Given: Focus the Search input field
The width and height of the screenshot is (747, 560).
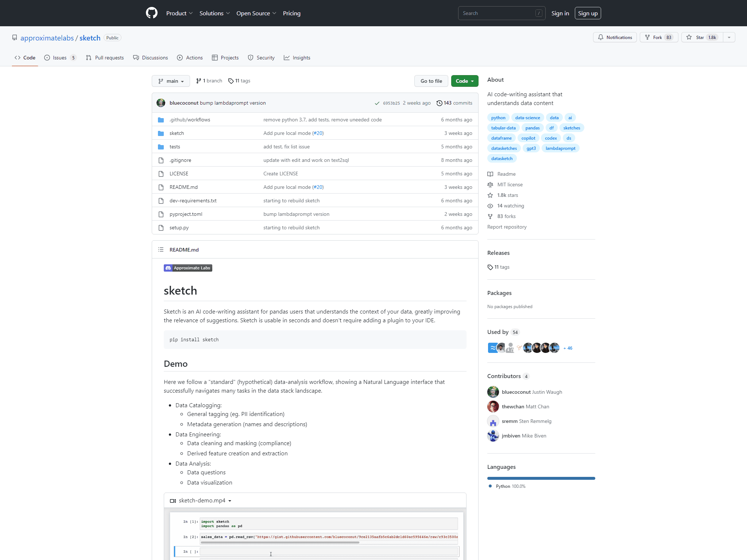Looking at the screenshot, I should (502, 13).
